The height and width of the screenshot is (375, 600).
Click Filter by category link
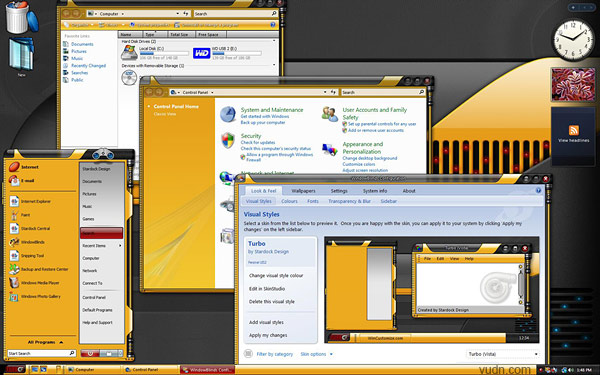point(275,354)
